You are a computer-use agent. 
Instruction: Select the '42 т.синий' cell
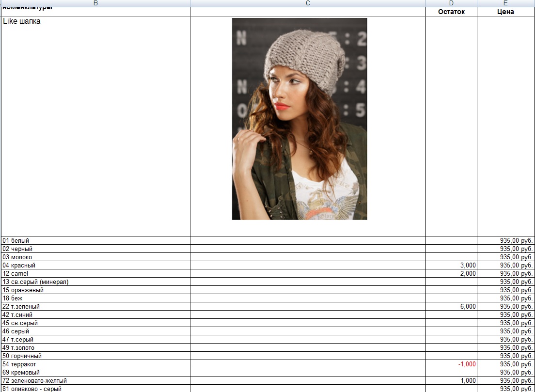[x=95, y=314]
